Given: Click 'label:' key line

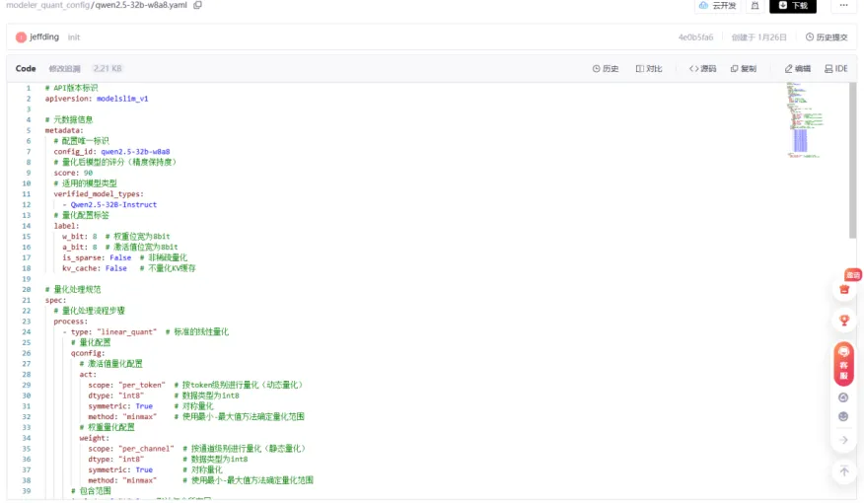Looking at the screenshot, I should tap(66, 226).
